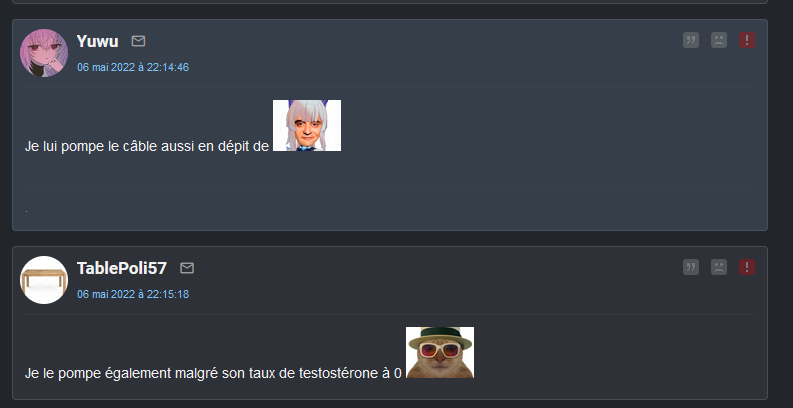This screenshot has width=793, height=408.
Task: Open the sticker image in Yuwu's message
Action: 307,125
